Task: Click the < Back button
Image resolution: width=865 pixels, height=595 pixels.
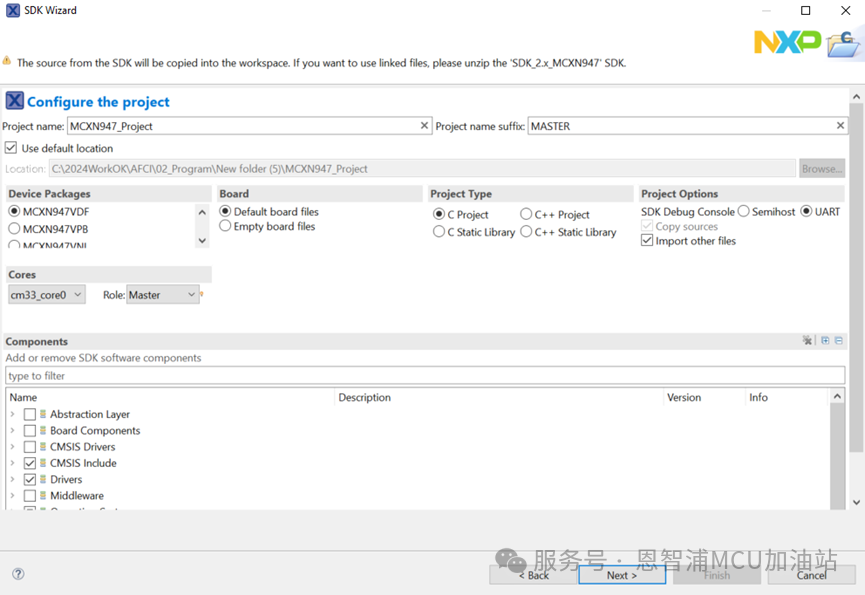Action: [x=533, y=575]
